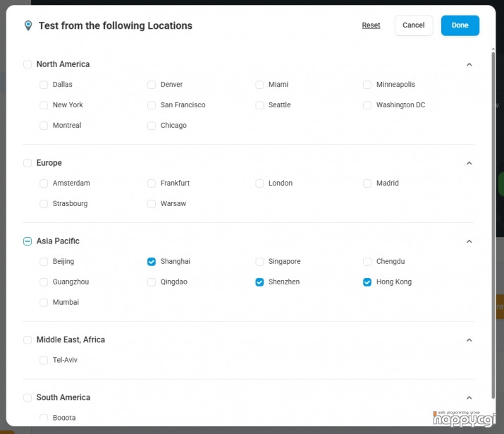Screen dimensions: 504x434
Task: Check the Warsaw checkbox
Action: pyautogui.click(x=152, y=204)
